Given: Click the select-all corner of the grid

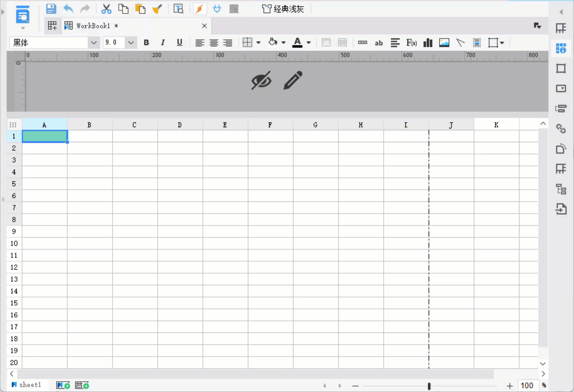Looking at the screenshot, I should pyautogui.click(x=13, y=125).
